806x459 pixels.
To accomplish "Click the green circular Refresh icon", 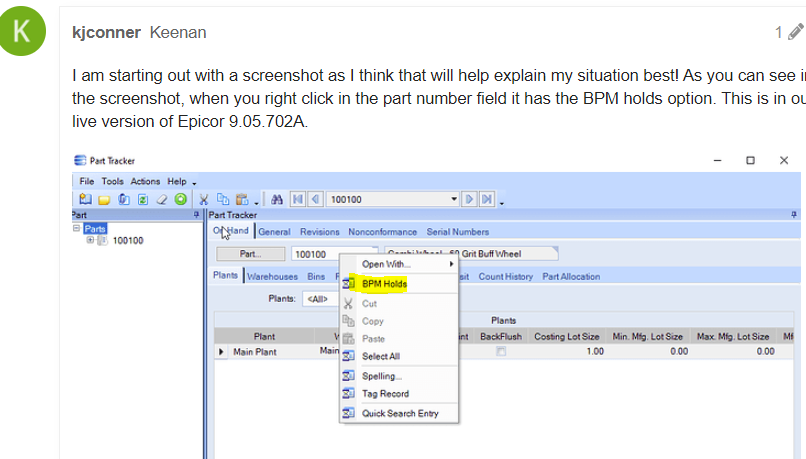I will pyautogui.click(x=180, y=199).
